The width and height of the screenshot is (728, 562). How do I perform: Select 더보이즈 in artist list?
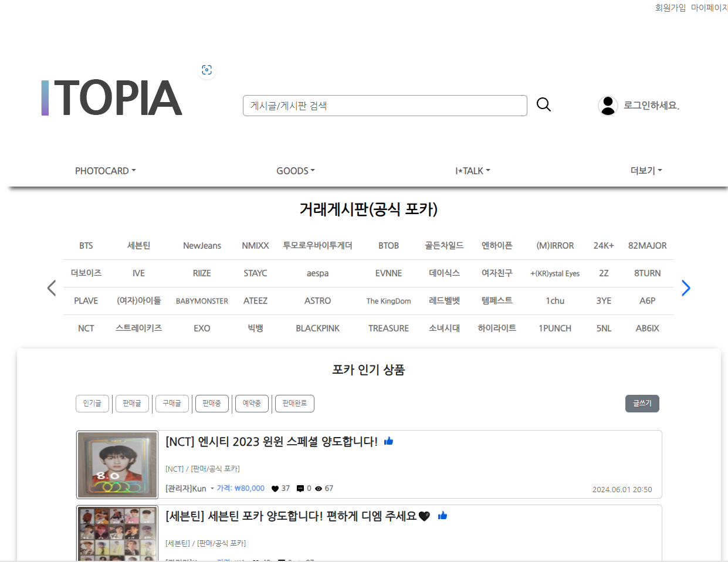pos(86,273)
